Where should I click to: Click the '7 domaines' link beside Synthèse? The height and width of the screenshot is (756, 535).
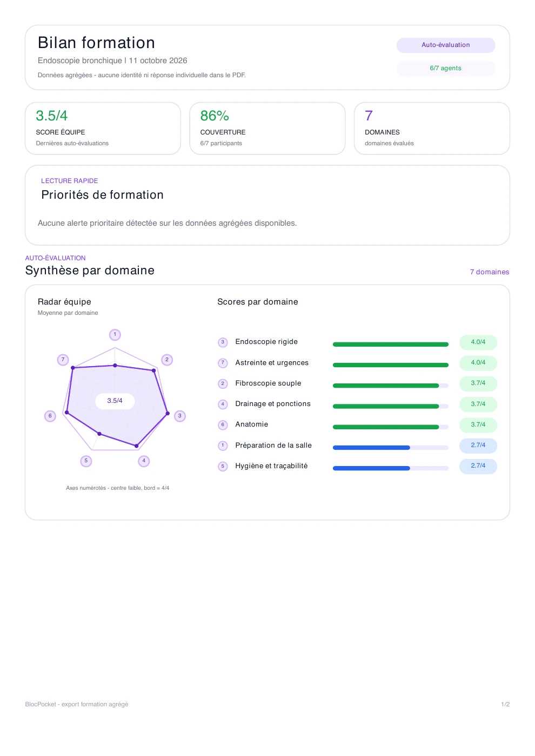(x=490, y=272)
